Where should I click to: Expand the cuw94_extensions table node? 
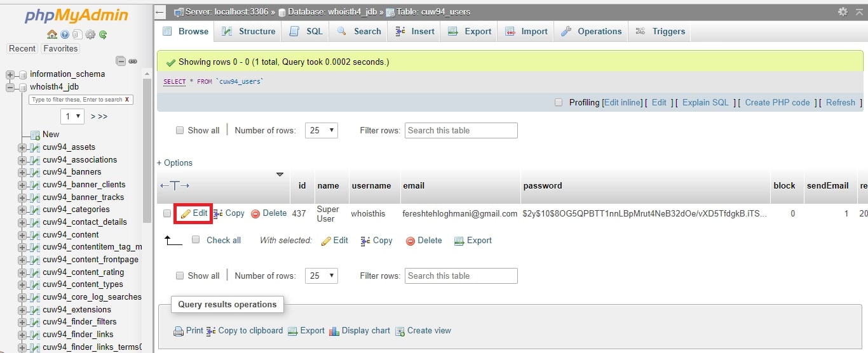pyautogui.click(x=22, y=310)
